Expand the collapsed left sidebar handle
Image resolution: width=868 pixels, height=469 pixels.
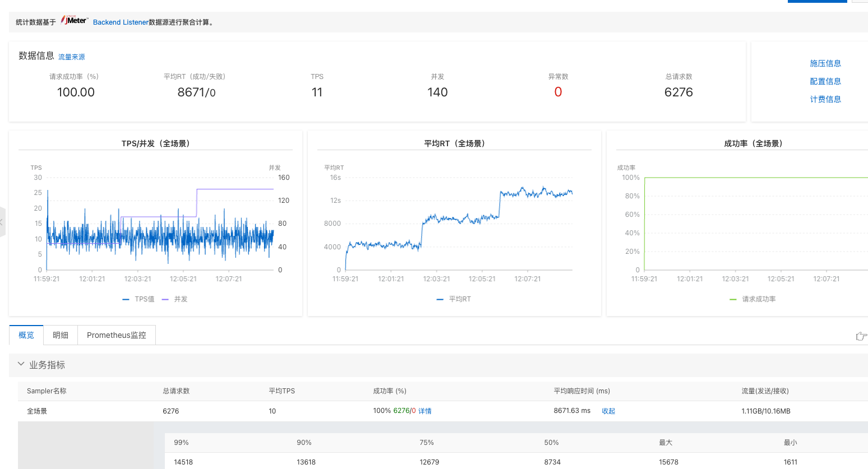(x=2, y=222)
